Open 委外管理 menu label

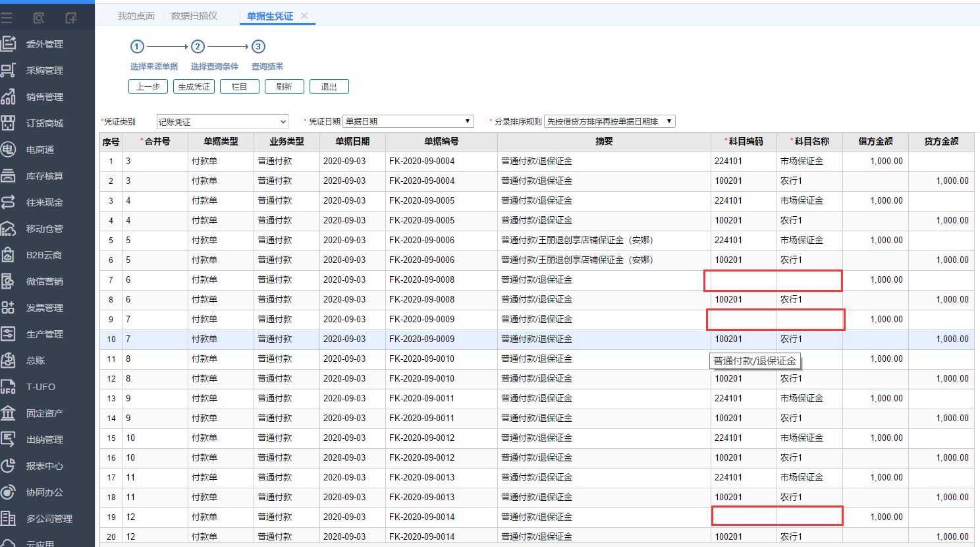coord(45,44)
